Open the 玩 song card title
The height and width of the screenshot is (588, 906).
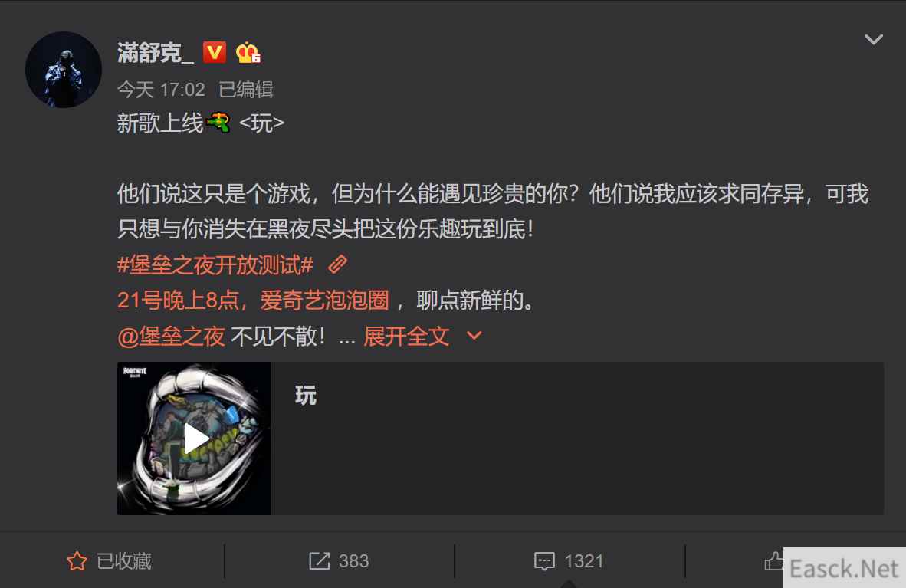pos(306,396)
